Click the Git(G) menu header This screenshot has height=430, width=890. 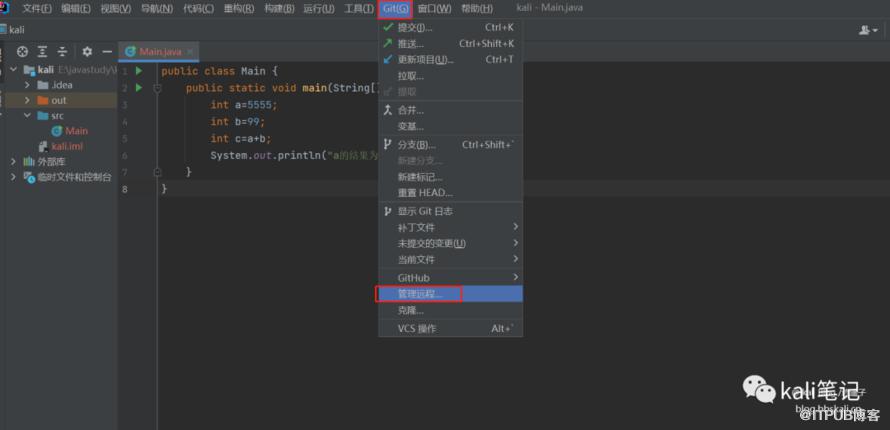click(x=395, y=9)
